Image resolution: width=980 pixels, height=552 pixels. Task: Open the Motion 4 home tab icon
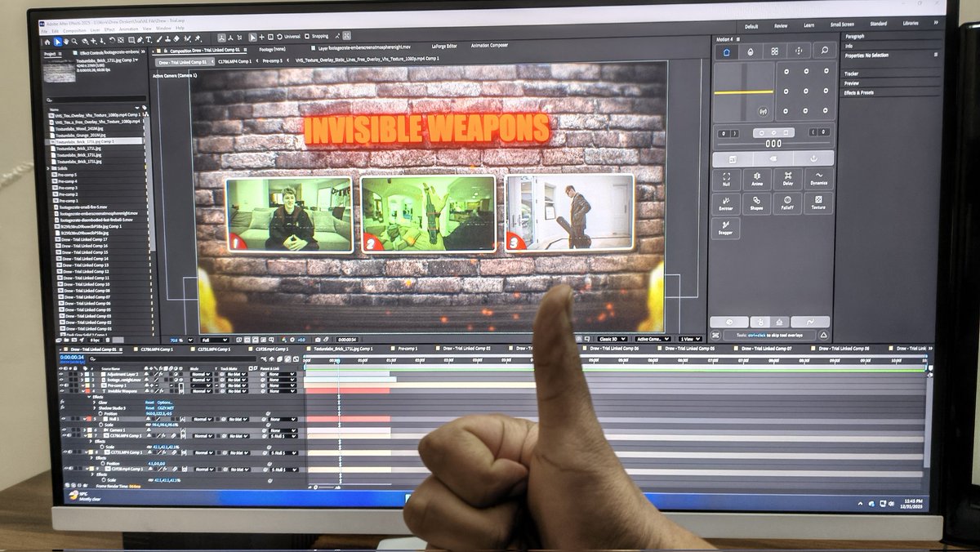pos(727,51)
